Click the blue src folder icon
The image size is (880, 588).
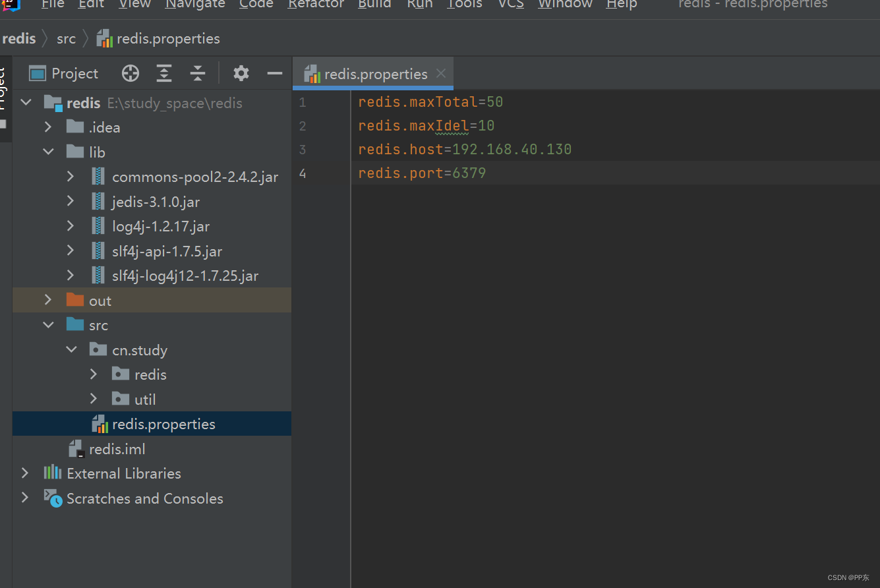[x=75, y=325]
